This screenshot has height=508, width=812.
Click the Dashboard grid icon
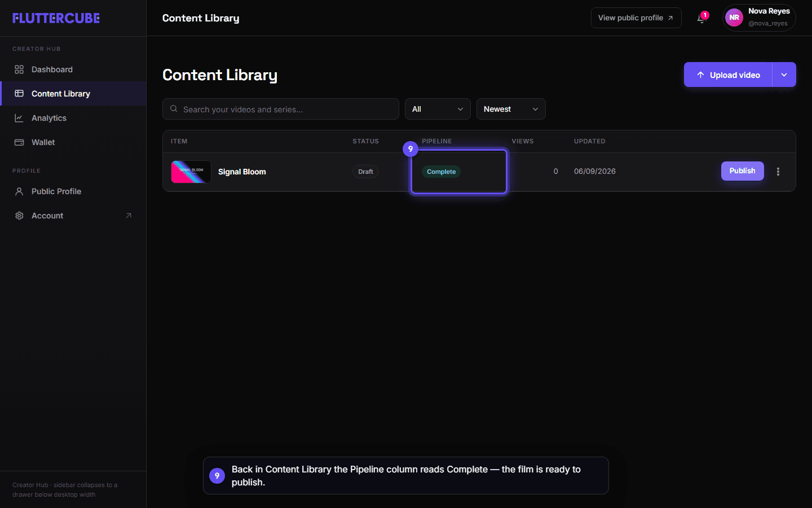click(19, 69)
